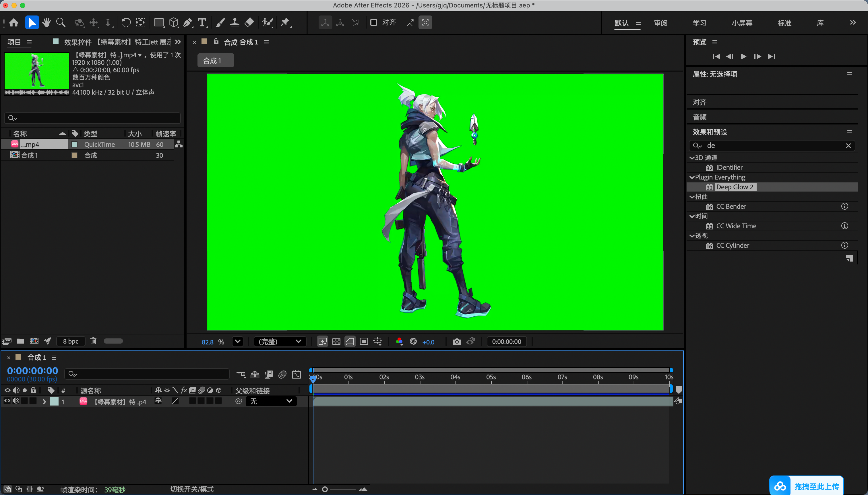Click the 8 bpc color depth button
This screenshot has width=868, height=495.
(x=71, y=341)
